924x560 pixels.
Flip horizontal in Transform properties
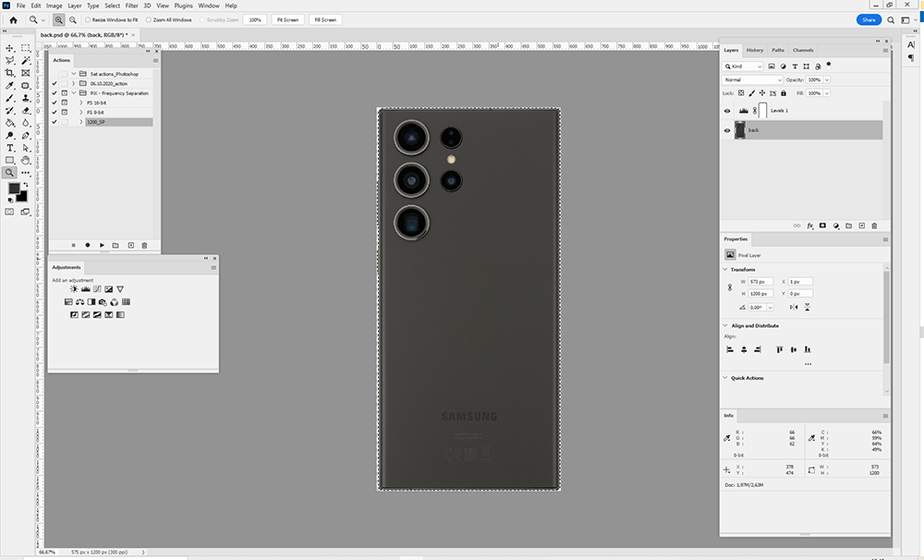point(794,307)
